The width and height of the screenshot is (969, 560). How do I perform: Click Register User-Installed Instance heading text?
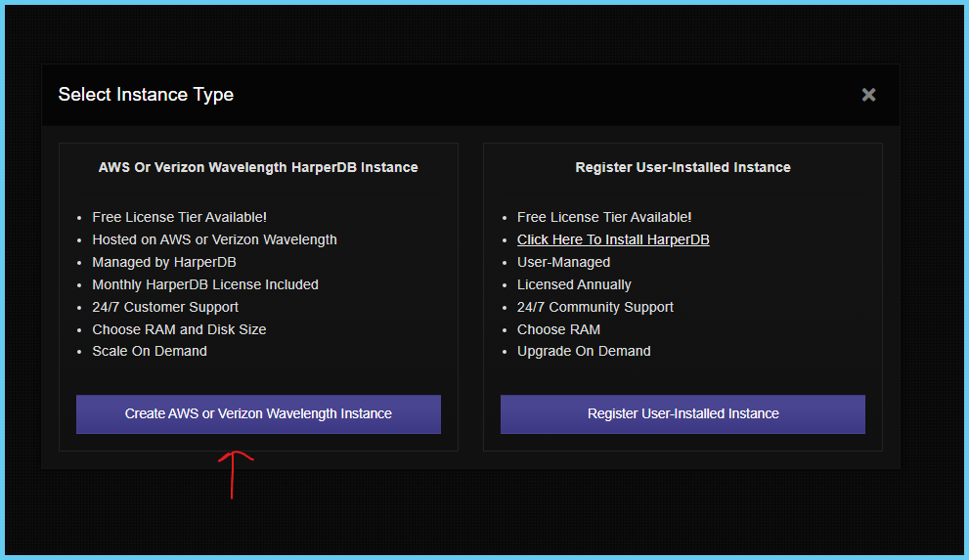pos(683,167)
